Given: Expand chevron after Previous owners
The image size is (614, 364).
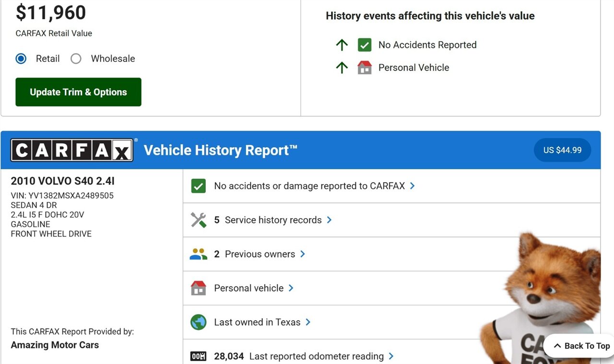Looking at the screenshot, I should pos(303,254).
